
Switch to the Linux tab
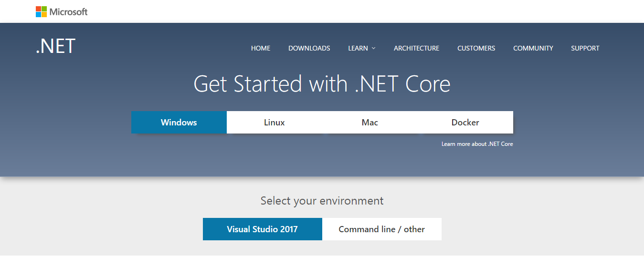coord(274,123)
